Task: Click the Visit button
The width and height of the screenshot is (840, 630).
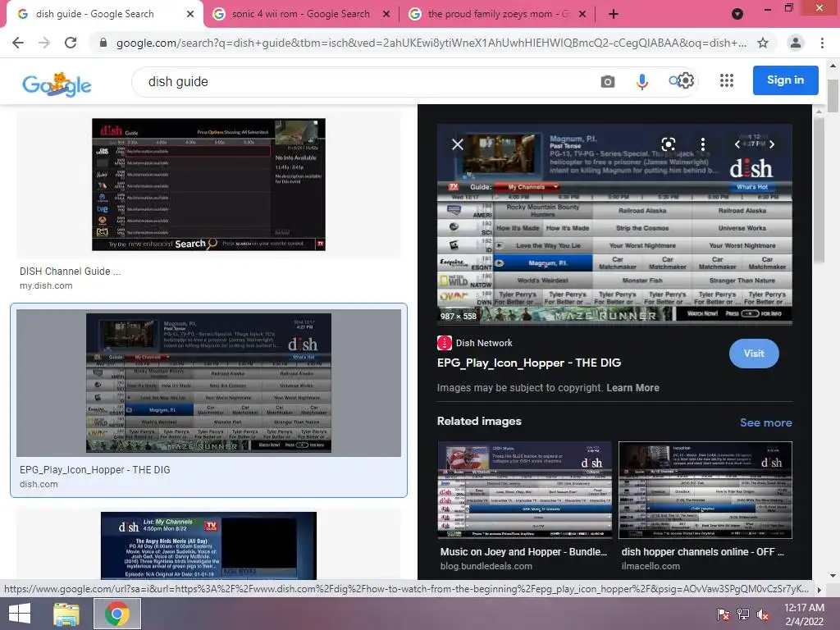Action: pos(754,354)
